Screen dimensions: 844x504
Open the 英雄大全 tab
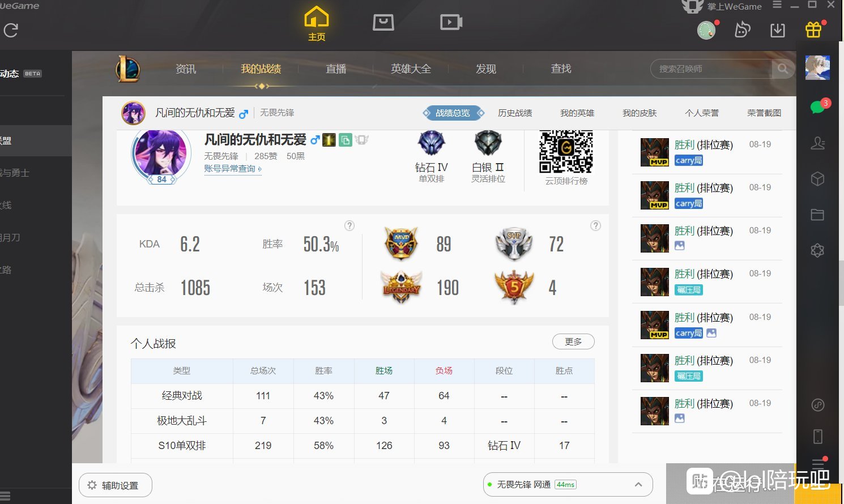pos(411,69)
